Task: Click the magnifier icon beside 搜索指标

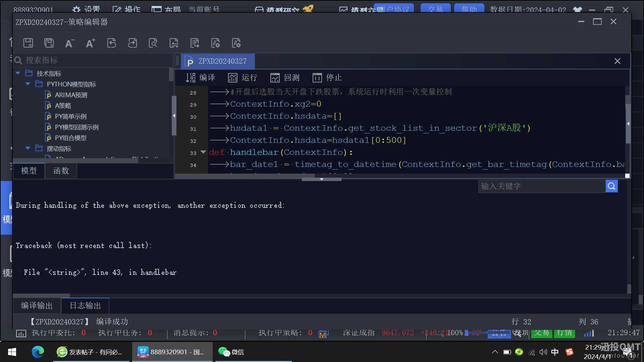Action: click(x=18, y=60)
